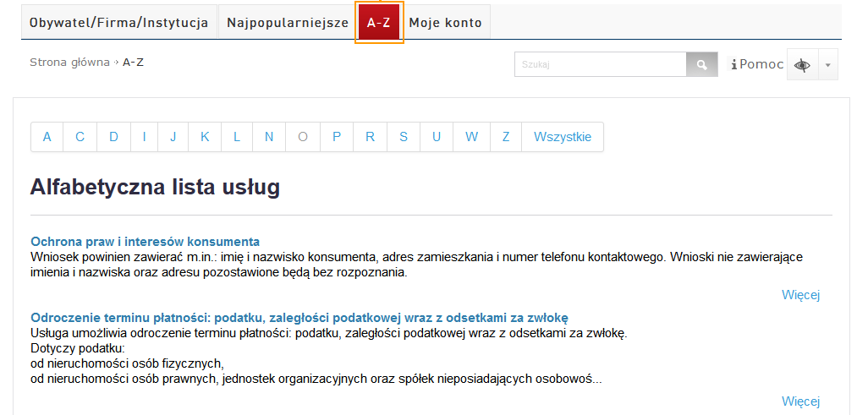Expand the accessibility options dropdown arrow
This screenshot has width=868, height=415.
point(827,65)
